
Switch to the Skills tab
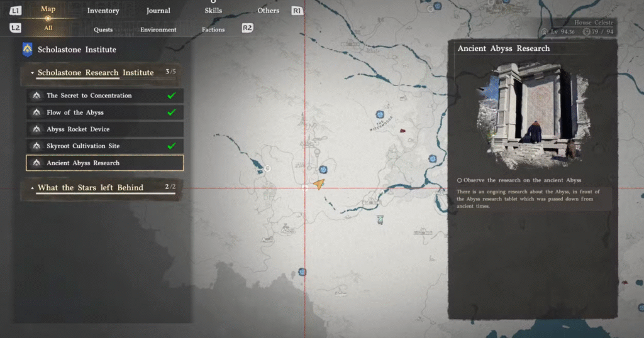pos(213,11)
